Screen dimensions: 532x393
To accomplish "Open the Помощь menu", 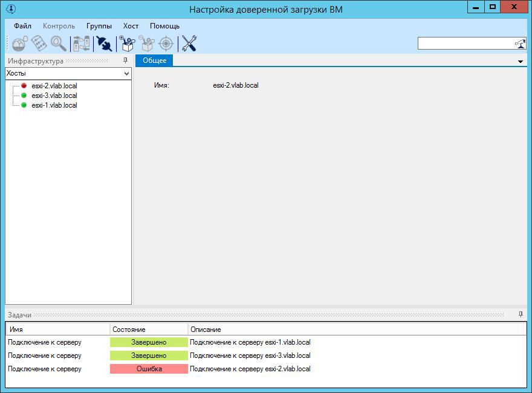I will coord(164,26).
